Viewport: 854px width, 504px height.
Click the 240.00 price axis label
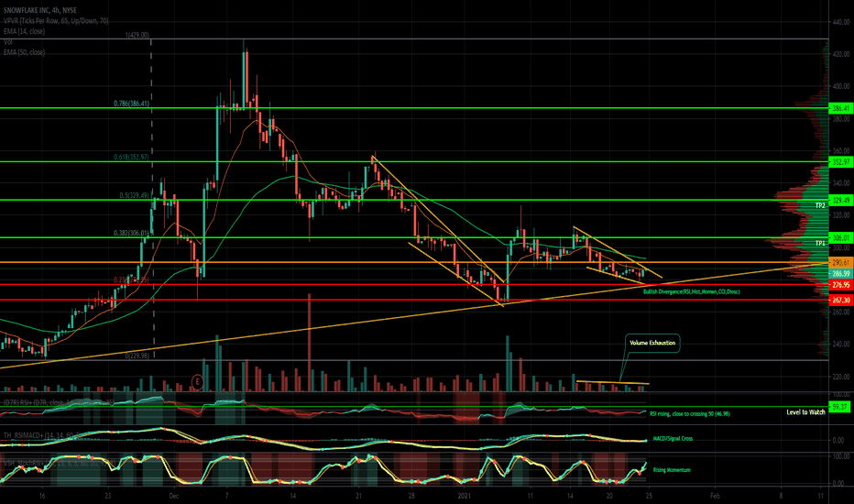(x=841, y=345)
